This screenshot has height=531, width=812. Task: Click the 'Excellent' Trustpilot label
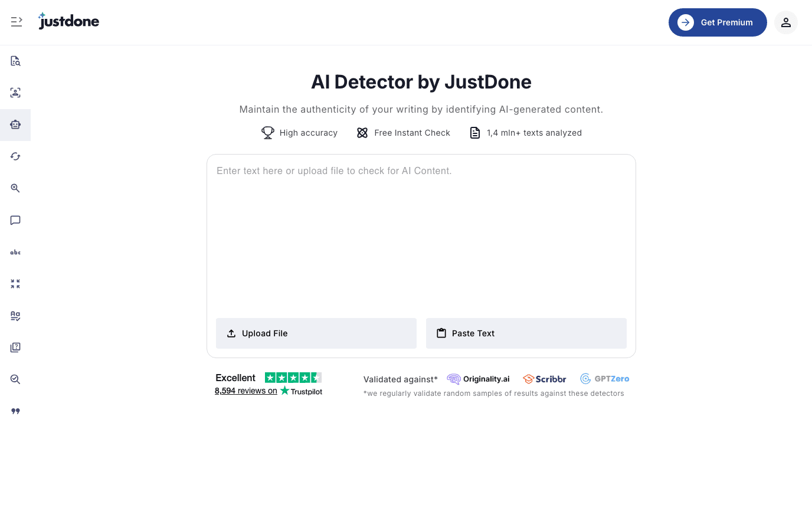[x=235, y=378]
